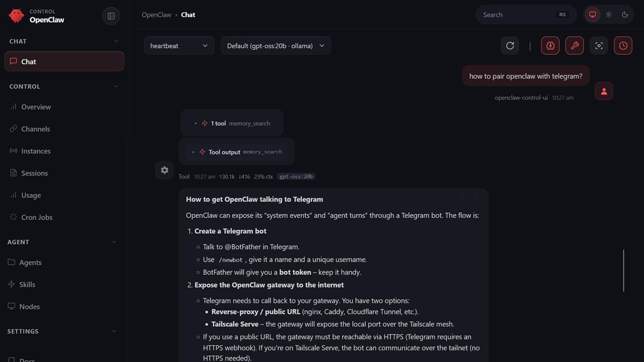644x362 pixels.
Task: Select the system monitor theme icon
Action: point(593,15)
